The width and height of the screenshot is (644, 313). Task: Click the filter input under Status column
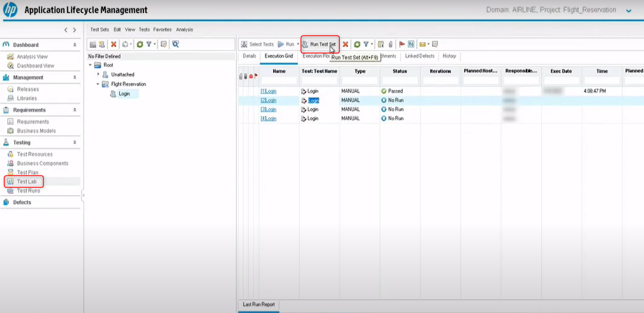coord(400,81)
